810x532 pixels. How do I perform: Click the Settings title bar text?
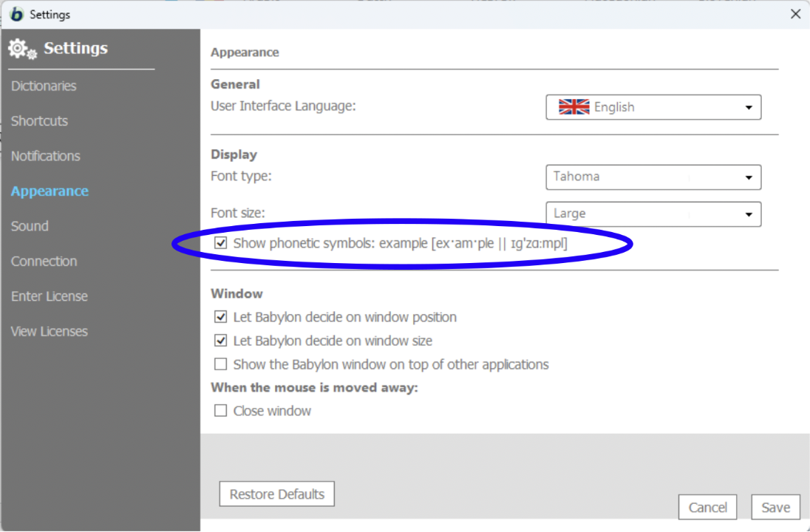click(50, 15)
